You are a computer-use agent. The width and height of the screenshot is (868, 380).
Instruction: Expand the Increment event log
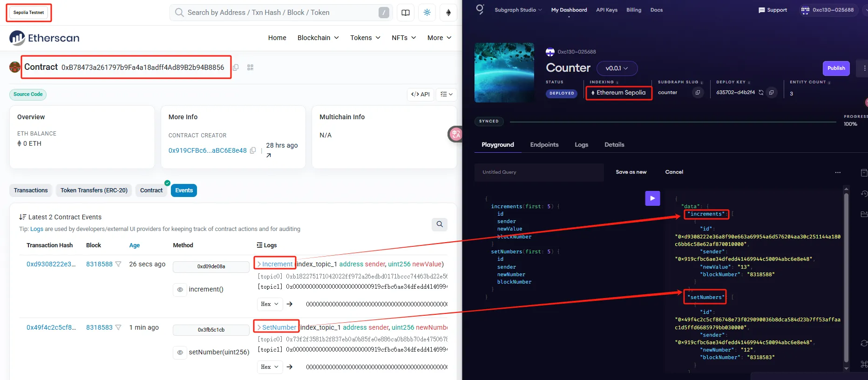click(x=275, y=264)
